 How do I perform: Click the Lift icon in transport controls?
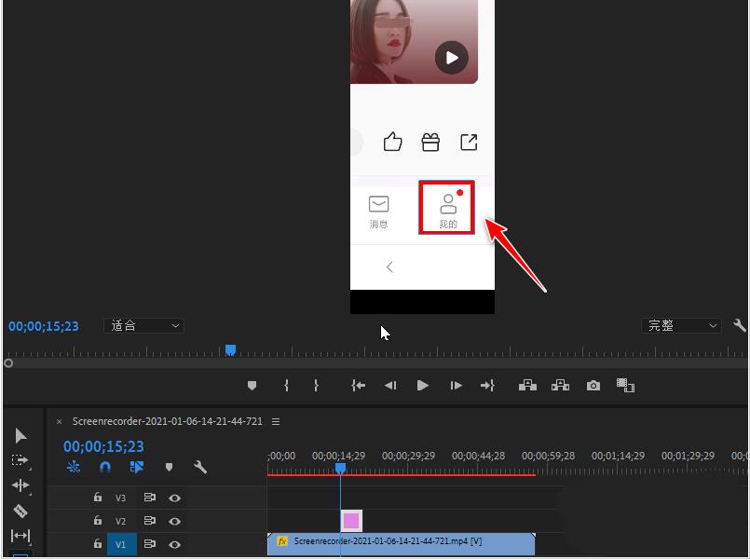click(527, 385)
